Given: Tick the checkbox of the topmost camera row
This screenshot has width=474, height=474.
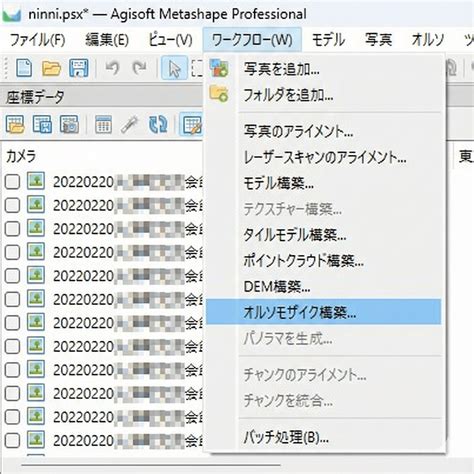Looking at the screenshot, I should click(x=12, y=182).
